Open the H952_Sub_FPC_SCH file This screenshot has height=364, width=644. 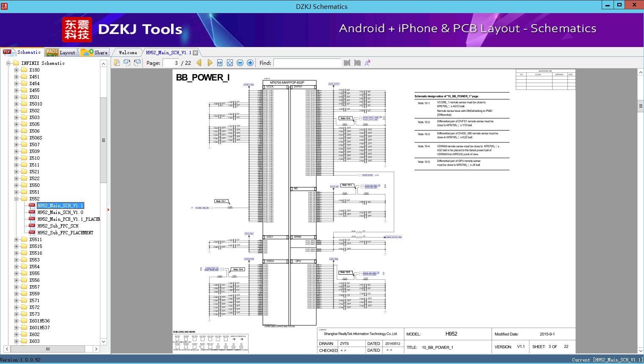(58, 226)
